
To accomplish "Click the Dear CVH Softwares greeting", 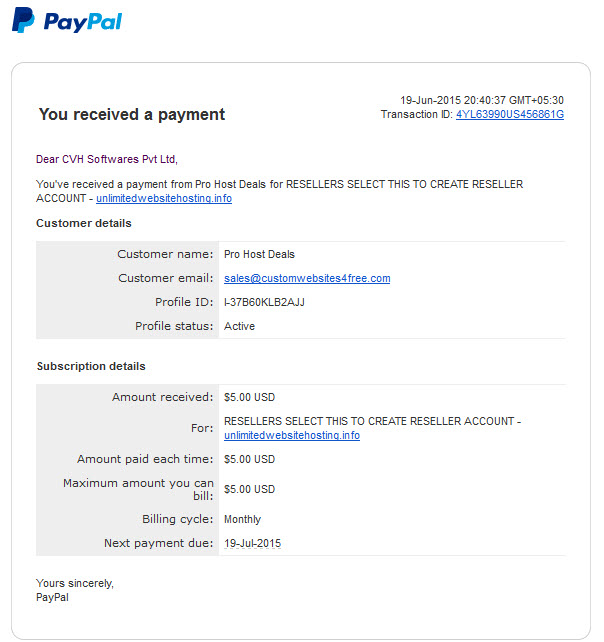I will (107, 159).
